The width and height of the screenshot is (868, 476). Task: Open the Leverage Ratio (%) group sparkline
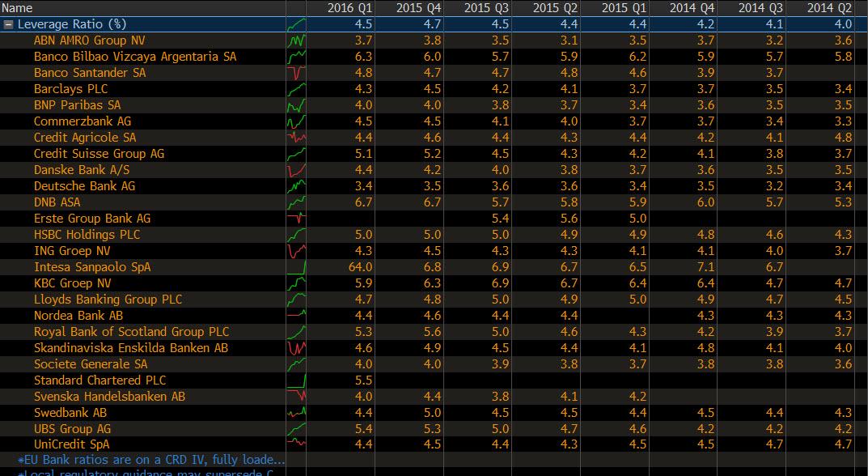tap(296, 24)
